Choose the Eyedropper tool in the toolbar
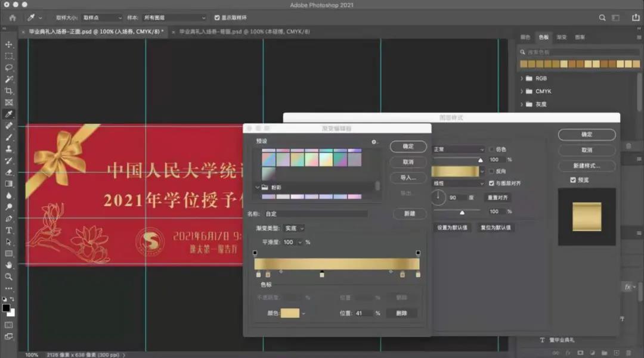 pos(9,114)
